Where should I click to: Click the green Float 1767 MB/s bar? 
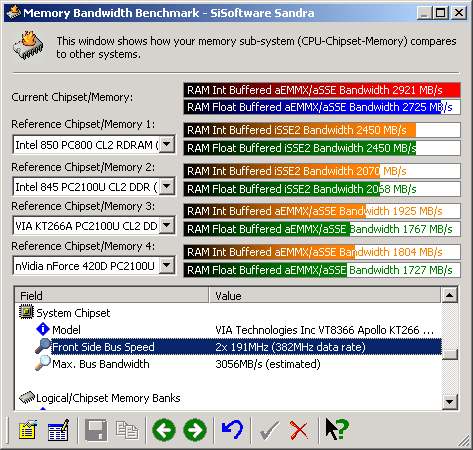(322, 229)
